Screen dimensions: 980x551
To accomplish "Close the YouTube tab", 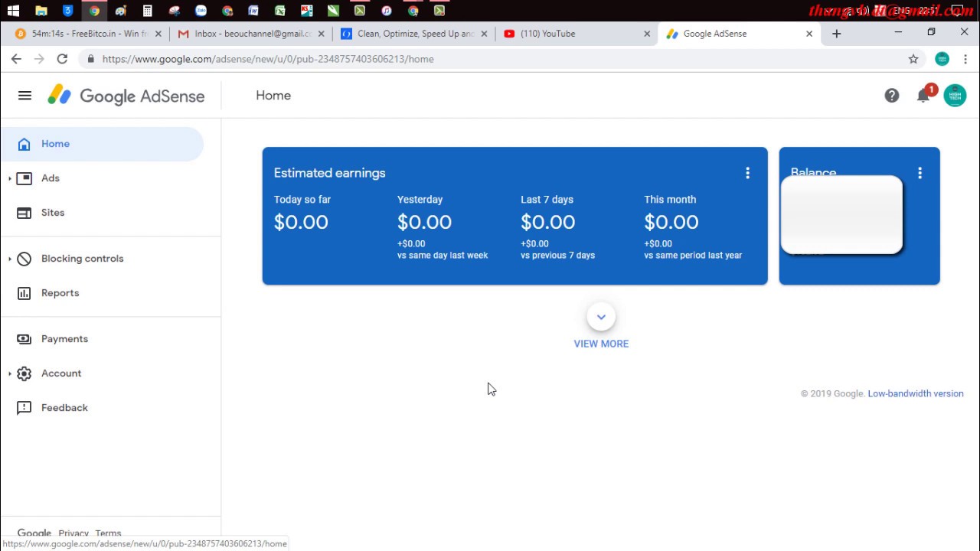I will (647, 34).
